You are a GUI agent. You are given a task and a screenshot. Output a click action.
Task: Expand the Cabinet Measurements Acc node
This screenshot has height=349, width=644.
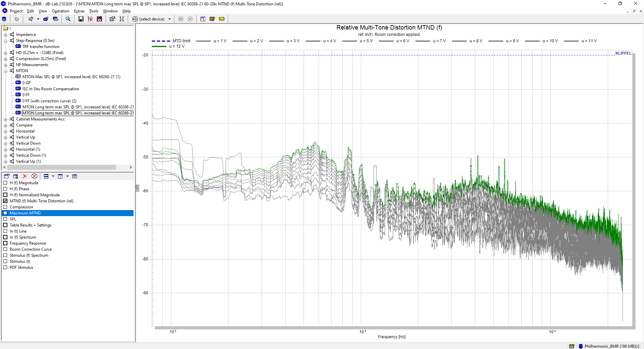click(5, 119)
